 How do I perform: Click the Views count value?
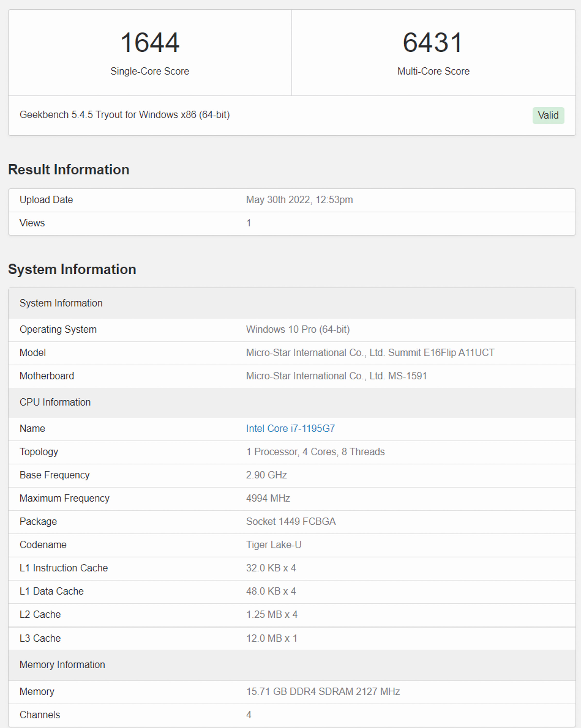click(x=249, y=223)
